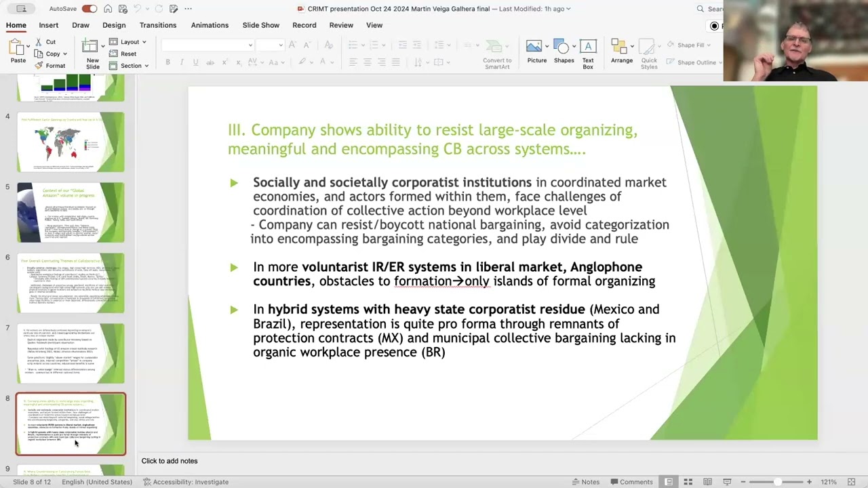Zoom out with the minus button

744,482
